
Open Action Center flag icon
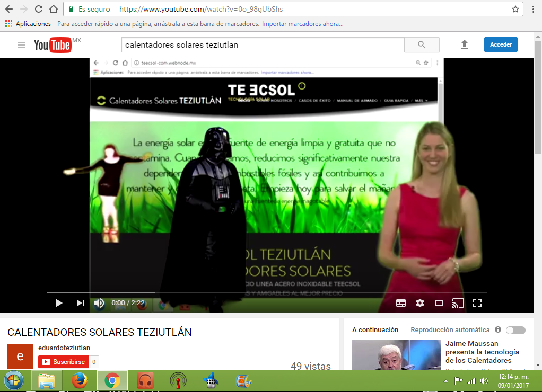coord(458,380)
